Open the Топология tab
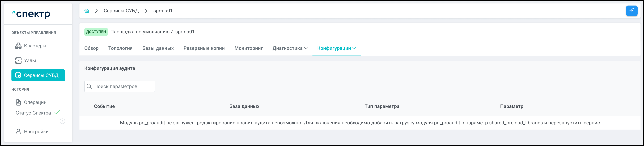 120,48
